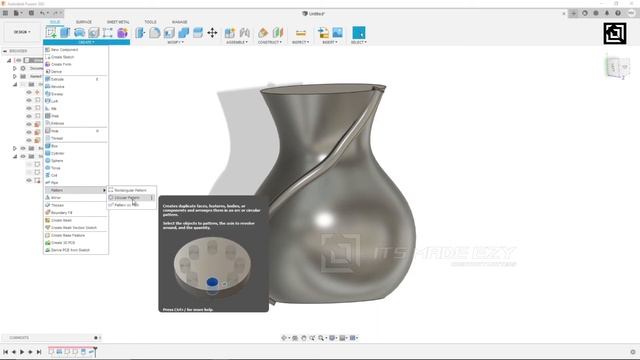This screenshot has height=360, width=640.
Task: Hide the visible sketch in Sketches folder
Action: tap(29, 180)
